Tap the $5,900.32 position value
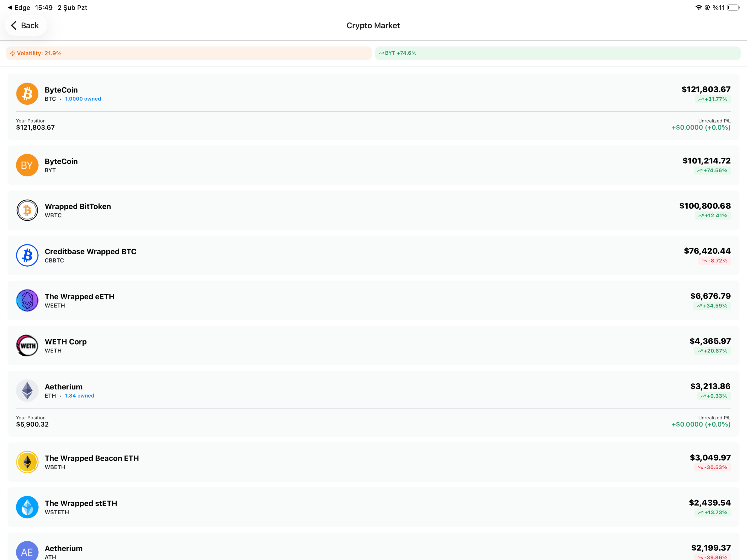This screenshot has height=560, width=747. [33, 424]
